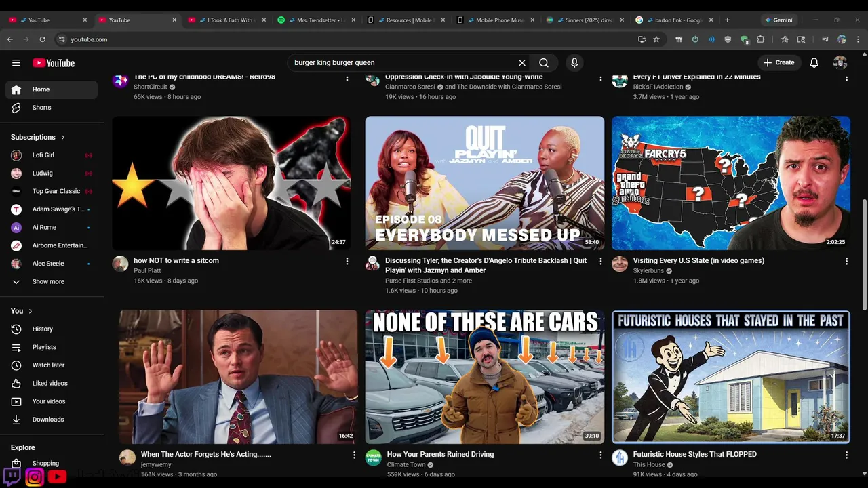Open the YouTube account avatar menu
This screenshot has width=868, height=488.
840,62
